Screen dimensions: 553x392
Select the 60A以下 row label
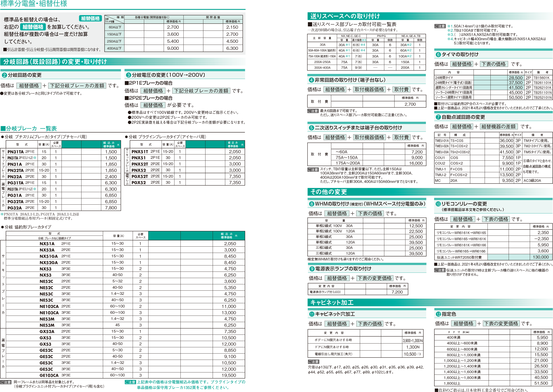114,27
